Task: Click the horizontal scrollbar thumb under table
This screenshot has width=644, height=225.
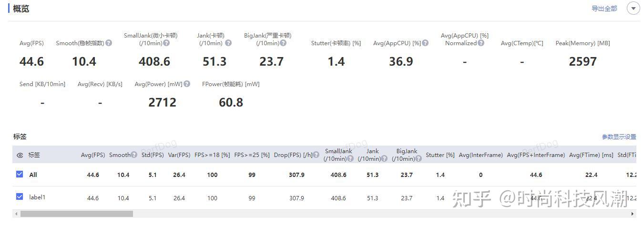Action: 76,214
